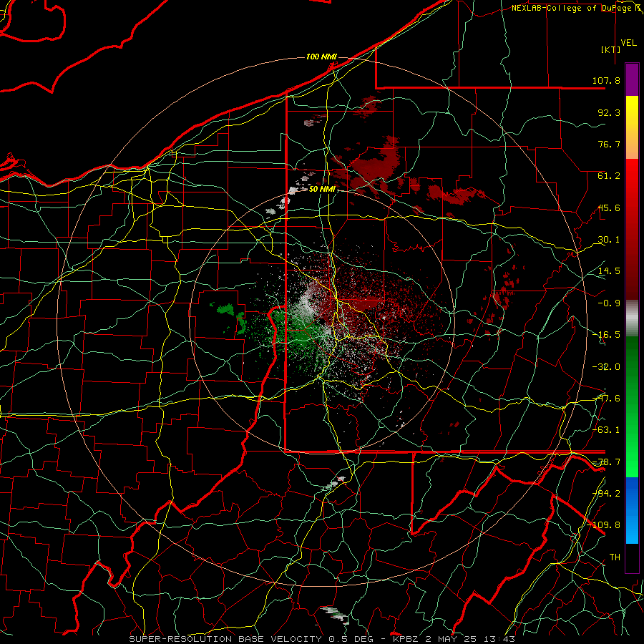
Task: Click the -109.8 velocity scale value
Action: coord(604,525)
